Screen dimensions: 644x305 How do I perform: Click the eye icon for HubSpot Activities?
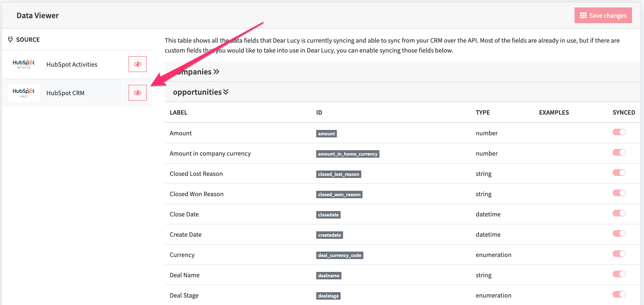coord(138,64)
